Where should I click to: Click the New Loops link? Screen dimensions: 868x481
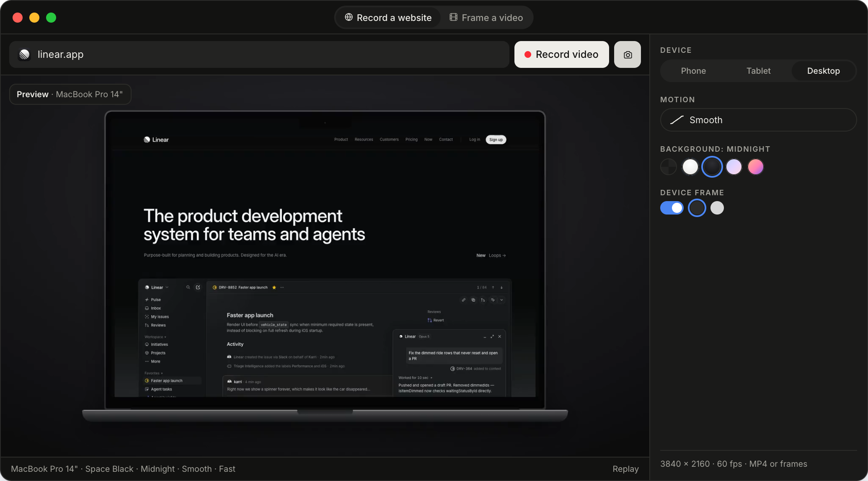tap(491, 255)
